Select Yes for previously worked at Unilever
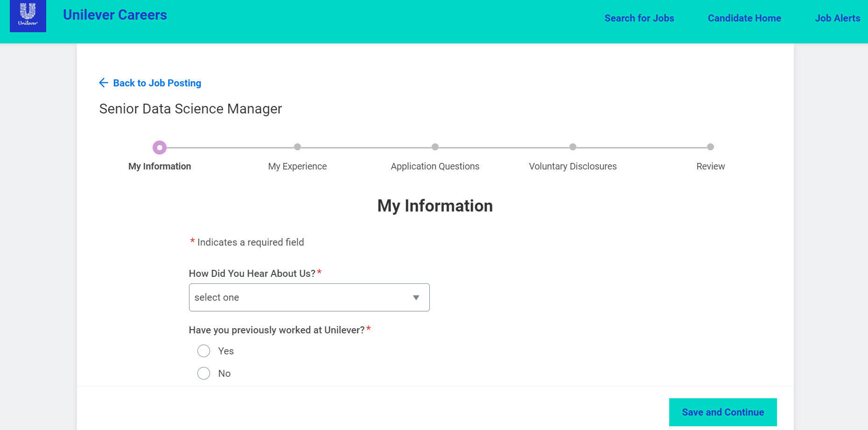The image size is (868, 430). 203,351
